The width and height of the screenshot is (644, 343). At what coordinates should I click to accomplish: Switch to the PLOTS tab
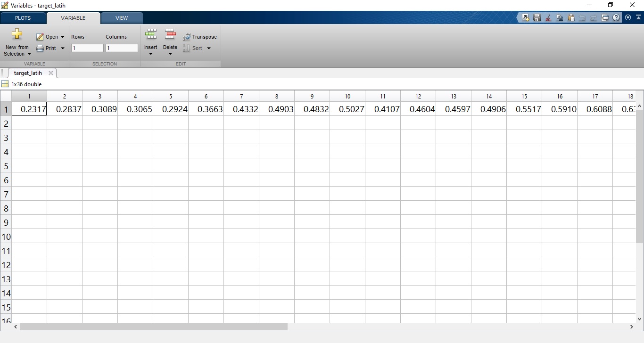tap(23, 18)
